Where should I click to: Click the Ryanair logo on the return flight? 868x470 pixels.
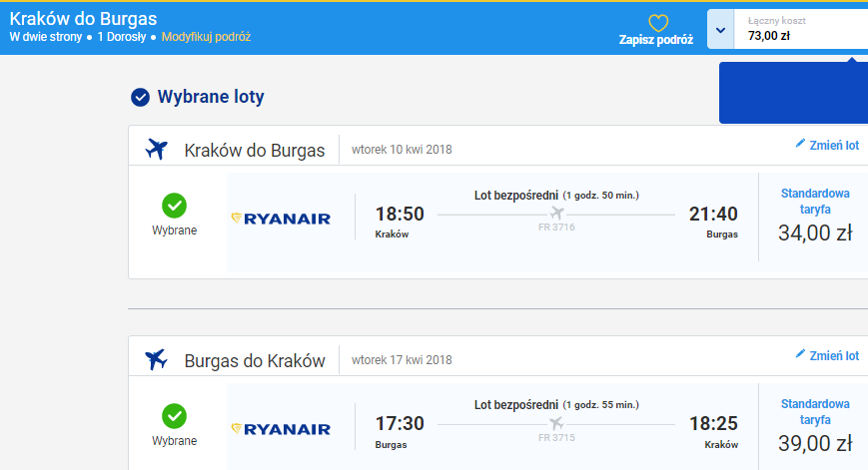pos(281,429)
